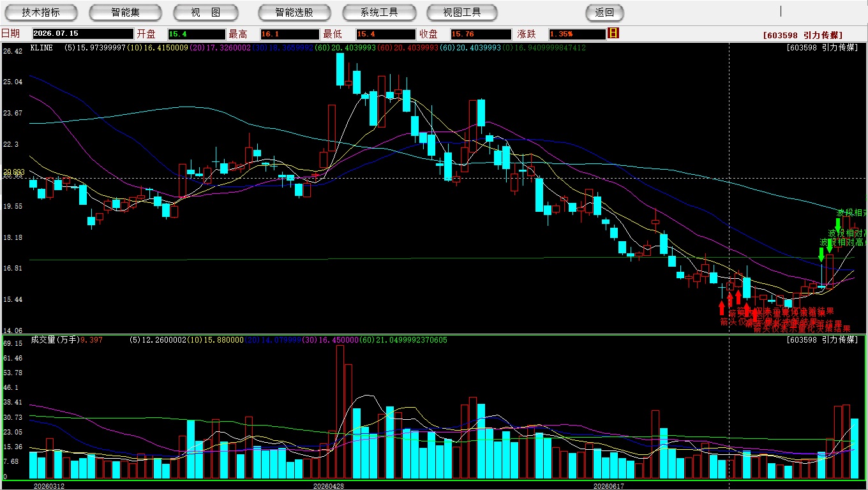868x490 pixels.
Task: Open the 技术指标 menu button
Action: (41, 12)
